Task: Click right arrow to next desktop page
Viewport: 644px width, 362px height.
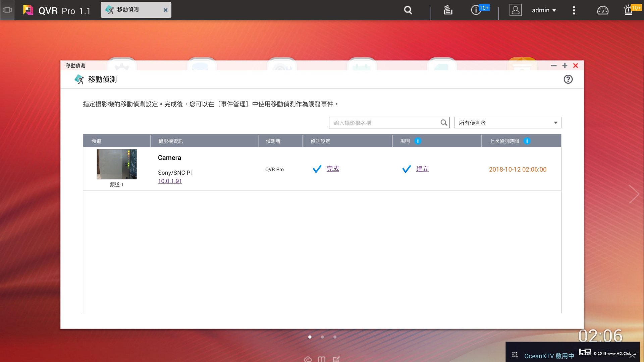Action: pyautogui.click(x=634, y=194)
